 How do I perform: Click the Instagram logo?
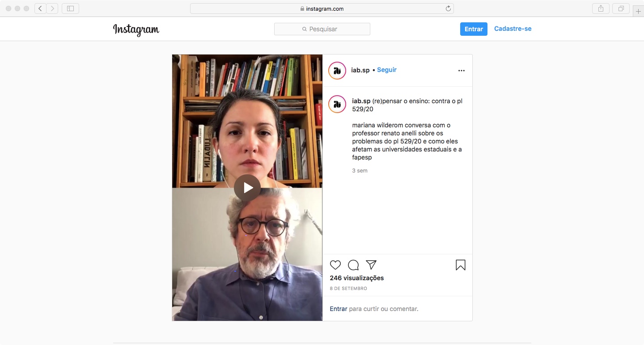point(136,29)
